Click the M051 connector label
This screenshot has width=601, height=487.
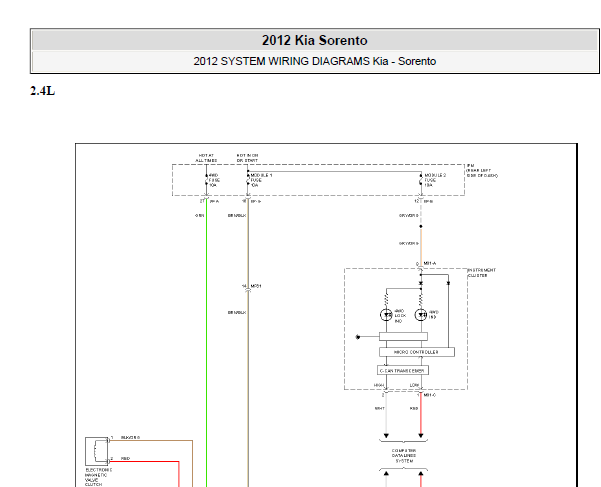pos(256,286)
